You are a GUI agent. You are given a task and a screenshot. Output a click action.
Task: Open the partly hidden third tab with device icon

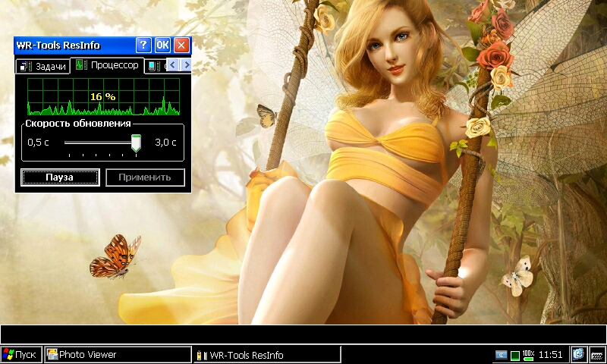(156, 66)
